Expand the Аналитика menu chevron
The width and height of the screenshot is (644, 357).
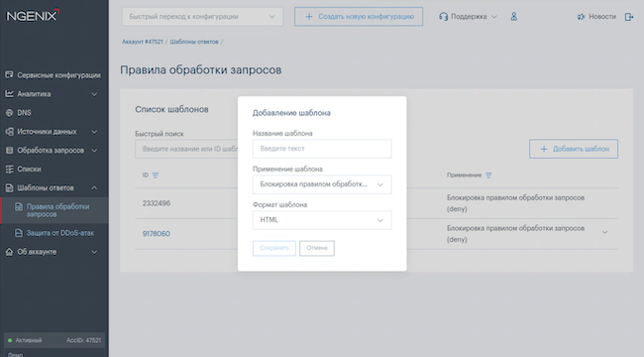(94, 94)
